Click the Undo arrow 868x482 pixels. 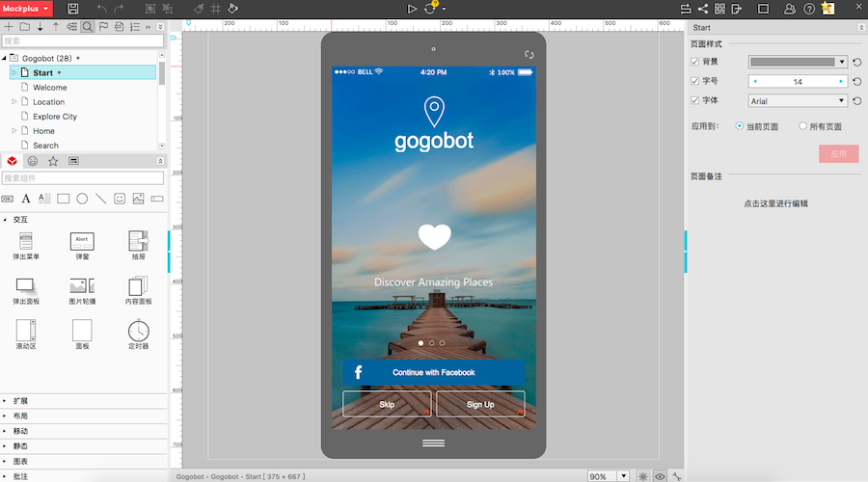(x=101, y=9)
